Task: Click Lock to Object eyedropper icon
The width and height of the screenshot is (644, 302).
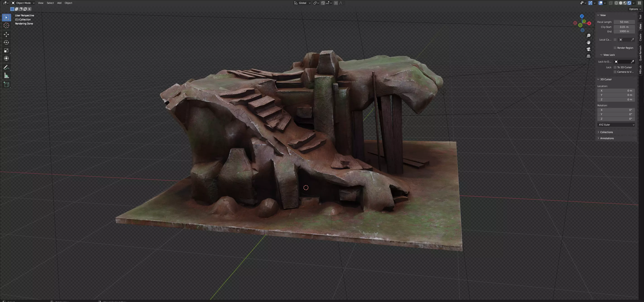Action: [x=632, y=62]
